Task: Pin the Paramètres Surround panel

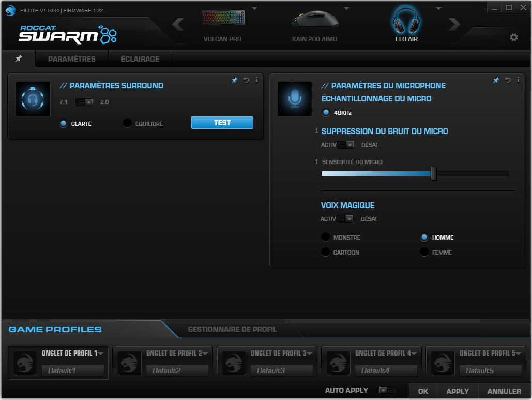Action: point(234,80)
